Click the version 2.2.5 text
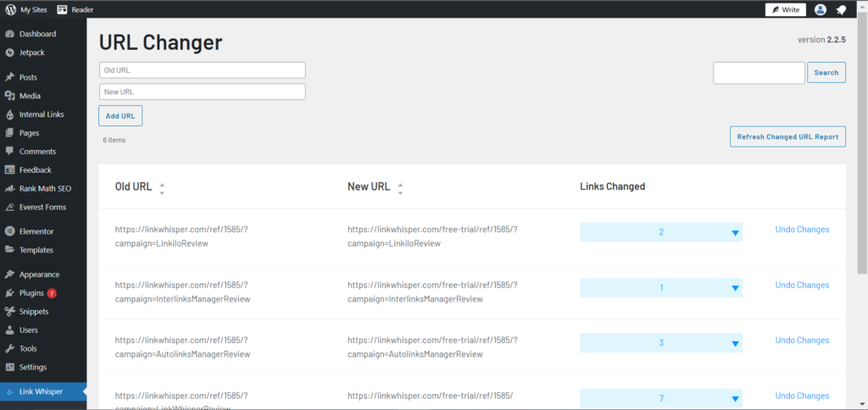868x410 pixels. point(821,40)
